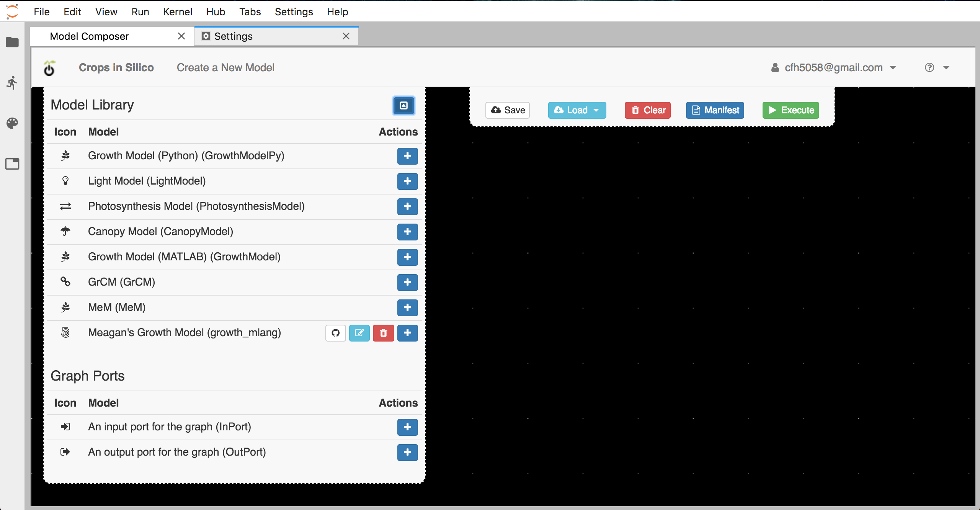The image size is (980, 510).
Task: Click the delete red button for Meagan's Growth Model
Action: [383, 332]
